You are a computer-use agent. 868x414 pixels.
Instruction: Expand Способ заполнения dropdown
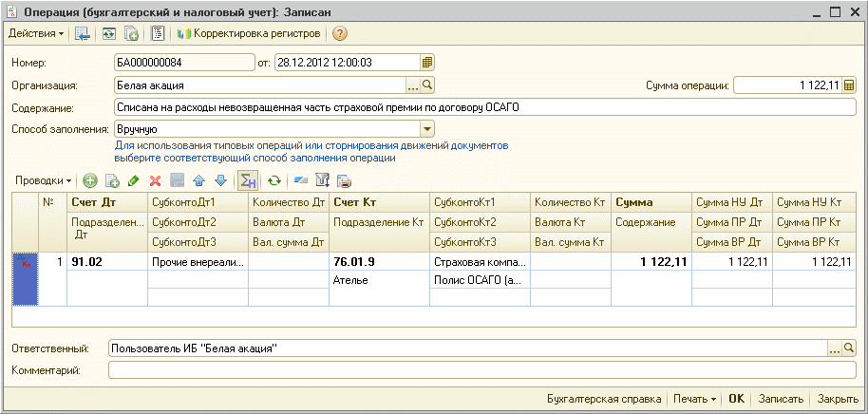[x=427, y=129]
